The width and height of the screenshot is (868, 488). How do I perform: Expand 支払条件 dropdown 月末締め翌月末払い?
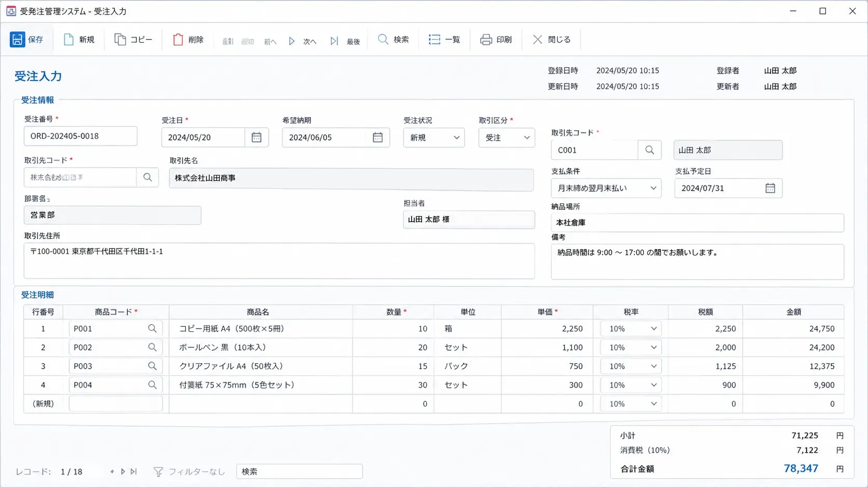tap(606, 188)
